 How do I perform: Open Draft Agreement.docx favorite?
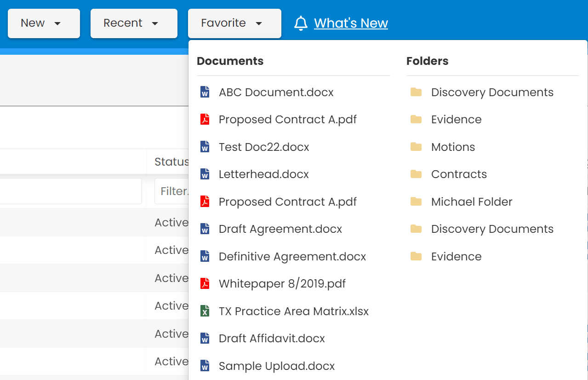coord(280,229)
